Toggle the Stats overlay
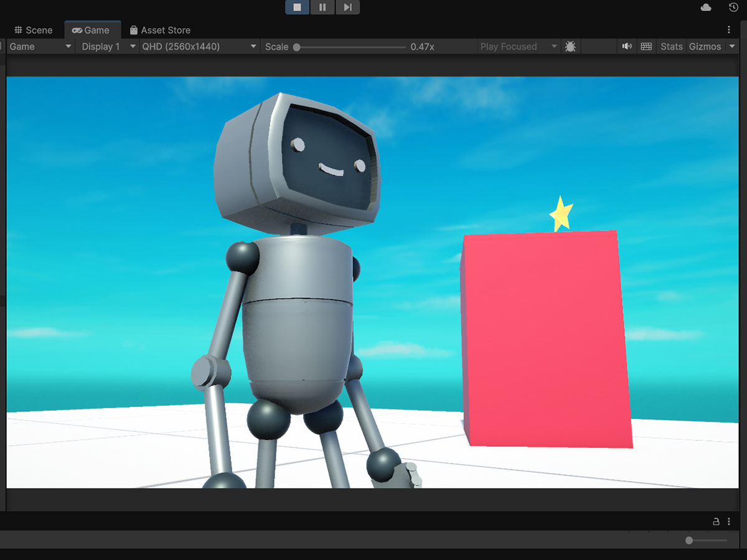Viewport: 747px width, 560px height. pos(672,47)
